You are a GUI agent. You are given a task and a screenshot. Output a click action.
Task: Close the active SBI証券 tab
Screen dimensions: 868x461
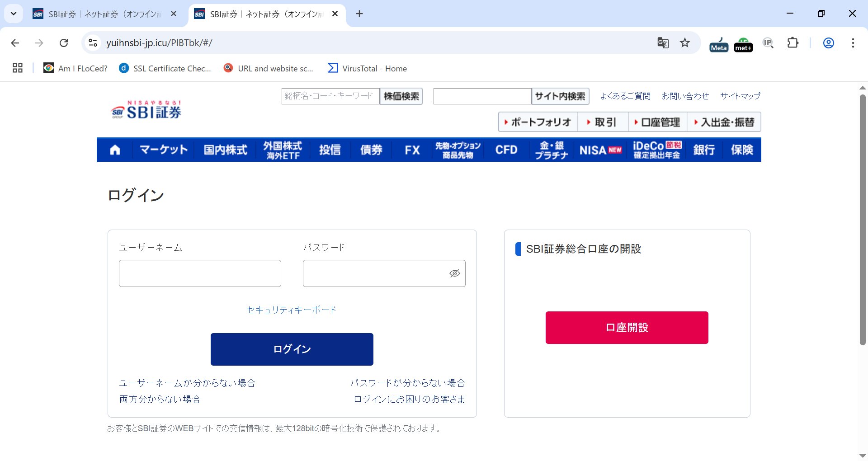click(335, 14)
